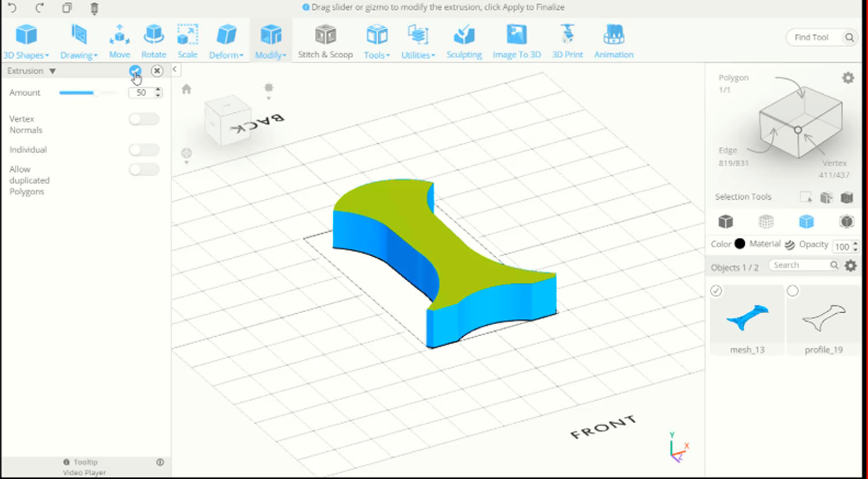Open the black Color swatch

tap(740, 244)
